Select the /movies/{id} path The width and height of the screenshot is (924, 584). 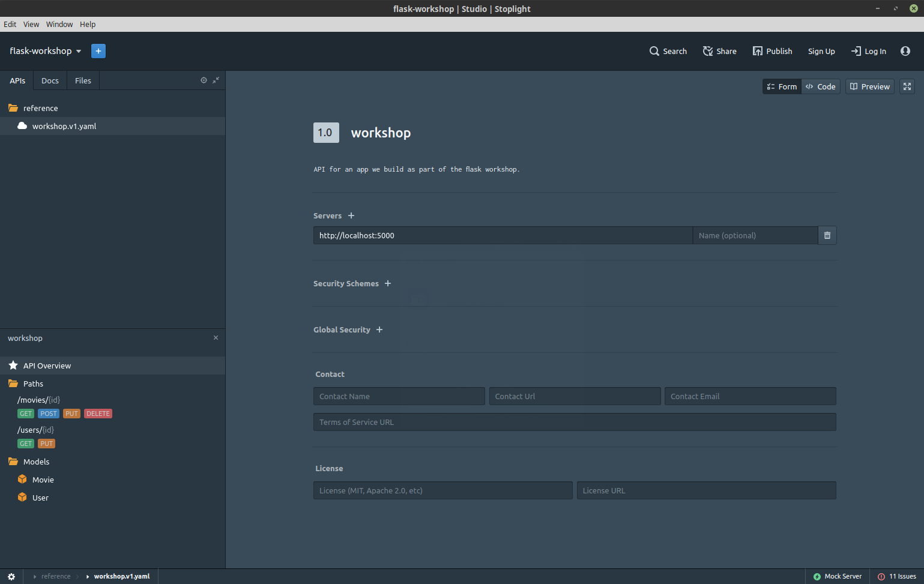click(38, 400)
